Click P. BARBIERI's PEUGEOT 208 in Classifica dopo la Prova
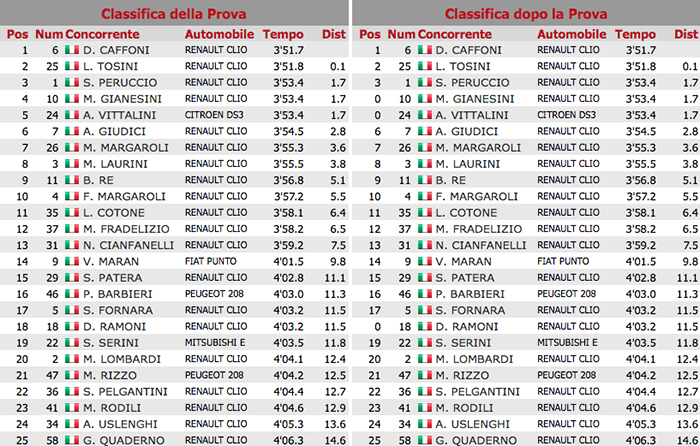700x446 pixels. [567, 294]
